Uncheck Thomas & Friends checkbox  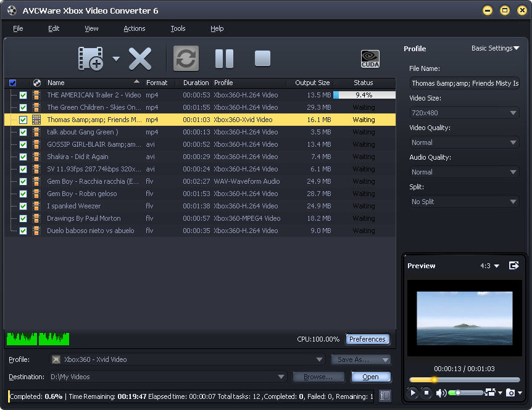23,120
